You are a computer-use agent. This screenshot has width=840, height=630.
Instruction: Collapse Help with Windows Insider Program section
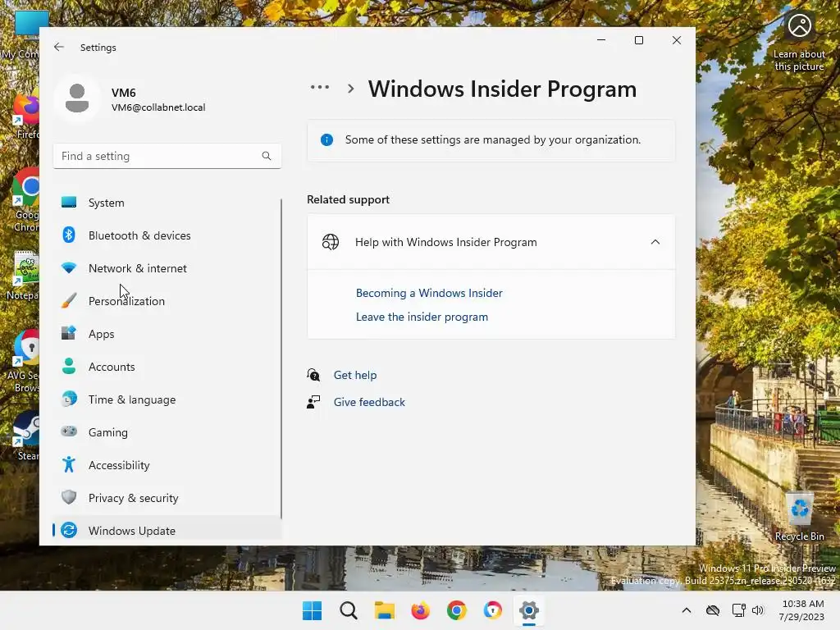pyautogui.click(x=655, y=242)
